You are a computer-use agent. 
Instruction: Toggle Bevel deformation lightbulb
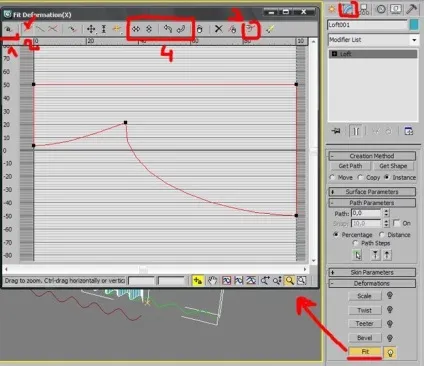[x=390, y=338]
